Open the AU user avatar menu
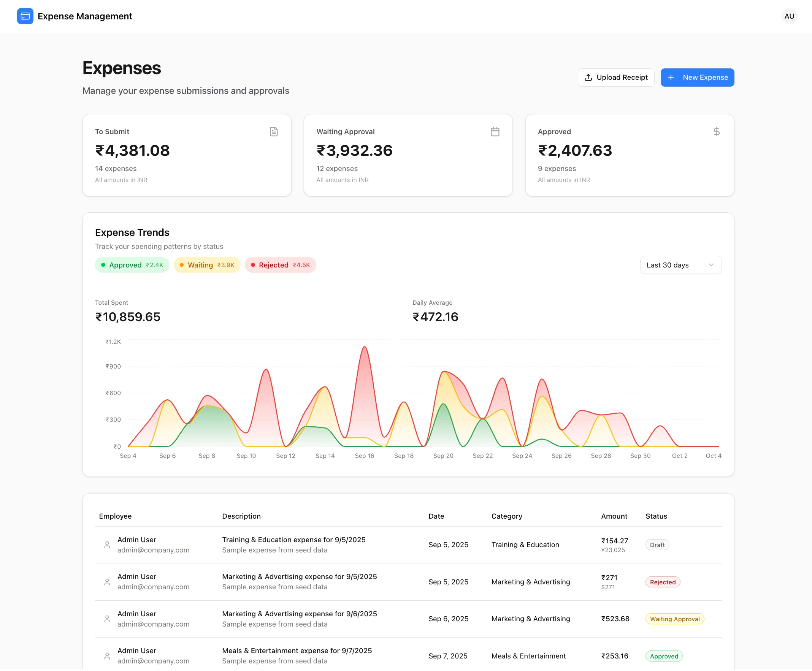The height and width of the screenshot is (671, 812). click(789, 16)
